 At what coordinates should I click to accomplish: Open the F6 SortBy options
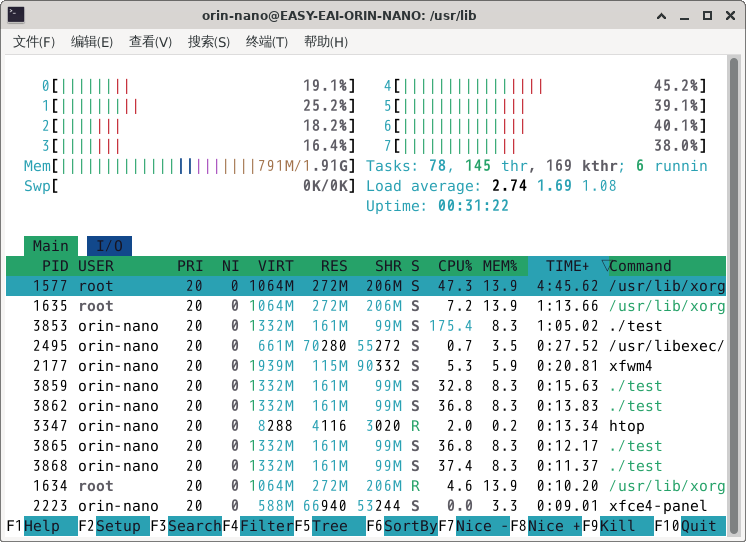410,526
